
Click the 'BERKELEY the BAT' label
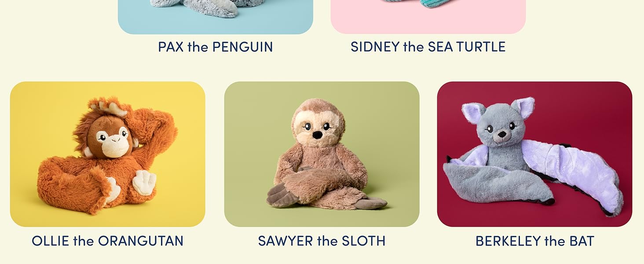pyautogui.click(x=535, y=241)
